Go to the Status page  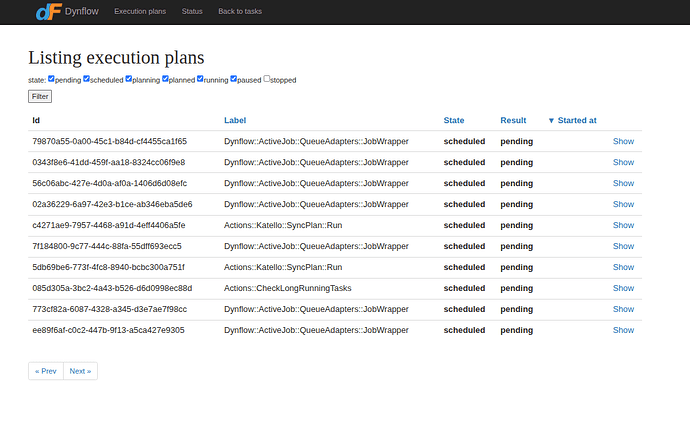(x=192, y=11)
